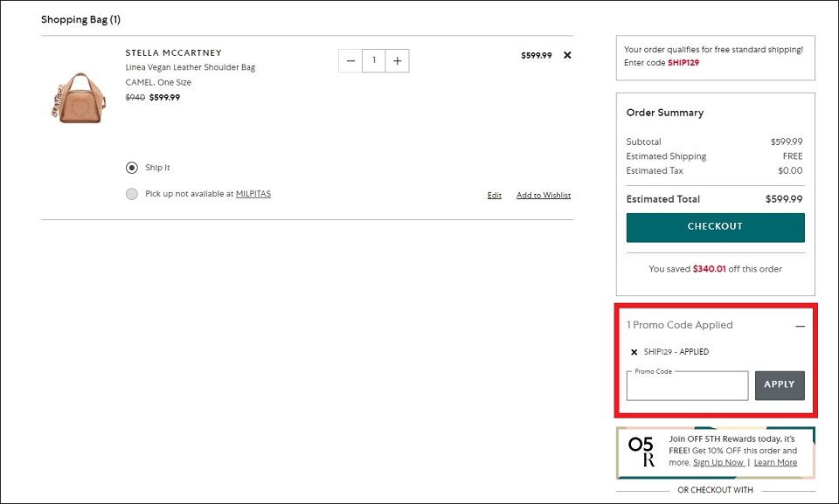Click the Estimated Tax $0.00 value
The image size is (839, 504).
point(790,170)
